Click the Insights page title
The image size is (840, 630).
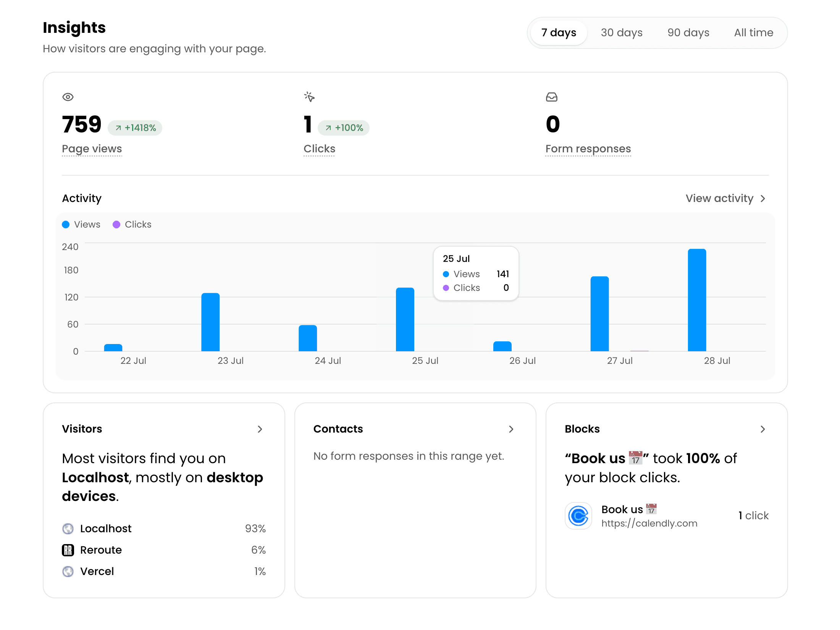[74, 27]
